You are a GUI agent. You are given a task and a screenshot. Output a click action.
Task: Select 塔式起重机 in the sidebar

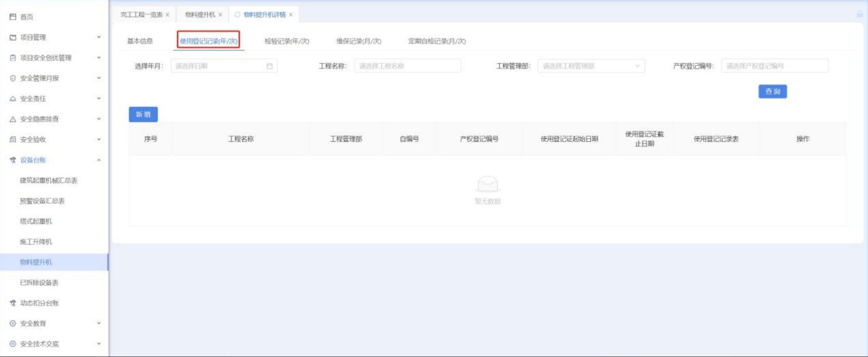tap(36, 221)
